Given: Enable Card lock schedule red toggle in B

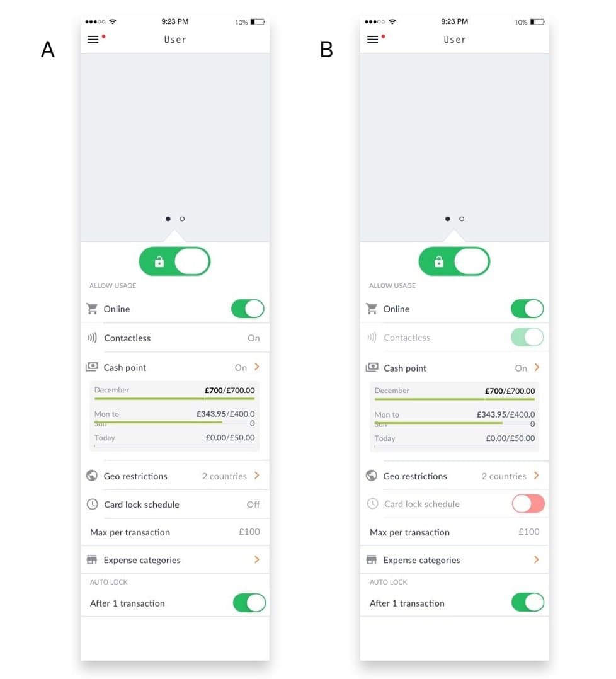Looking at the screenshot, I should (528, 504).
